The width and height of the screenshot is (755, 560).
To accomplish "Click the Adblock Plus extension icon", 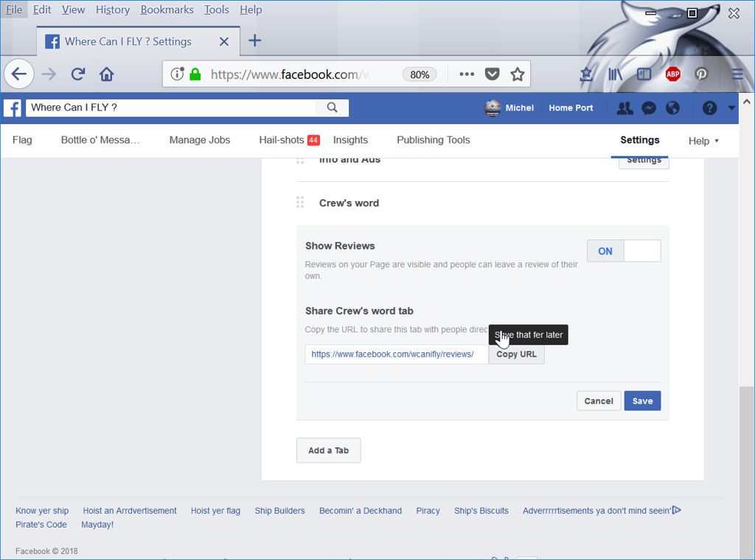I will (672, 74).
